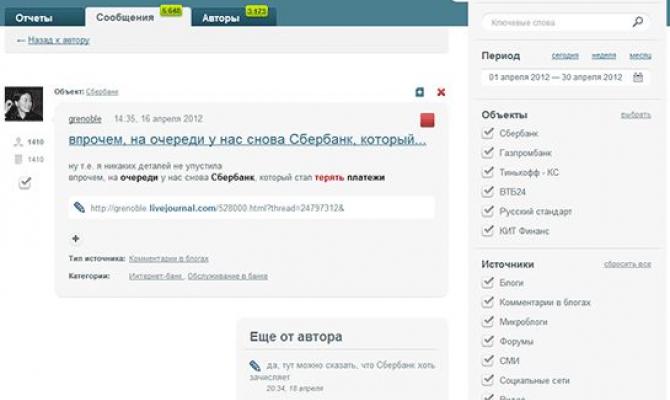670x400 pixels.
Task: Toggle the Сбербанк object checkbox
Action: click(x=488, y=133)
